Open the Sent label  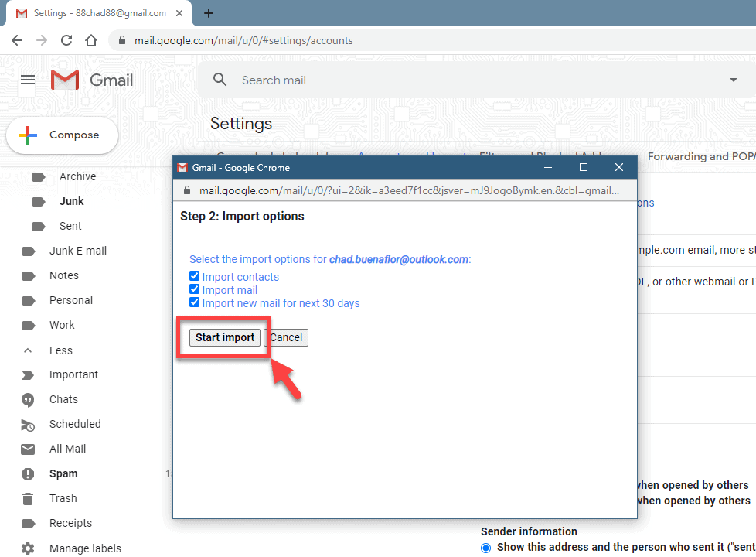(70, 226)
